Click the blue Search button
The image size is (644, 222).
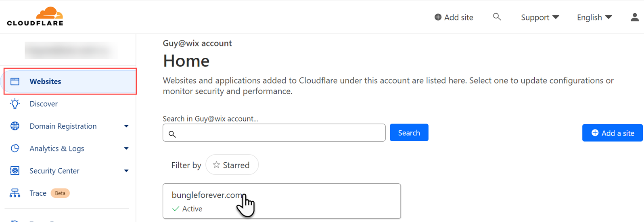[x=409, y=133]
